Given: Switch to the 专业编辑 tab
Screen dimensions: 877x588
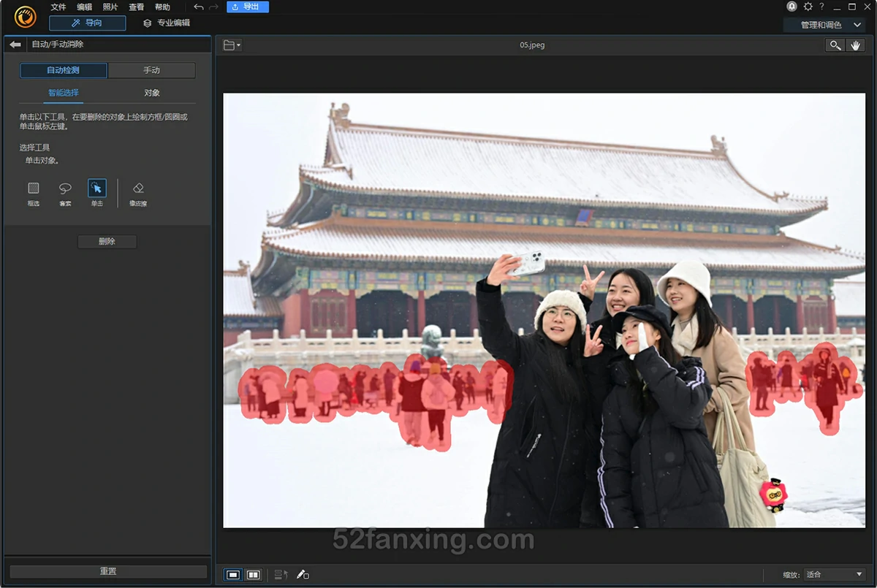Looking at the screenshot, I should click(x=167, y=23).
